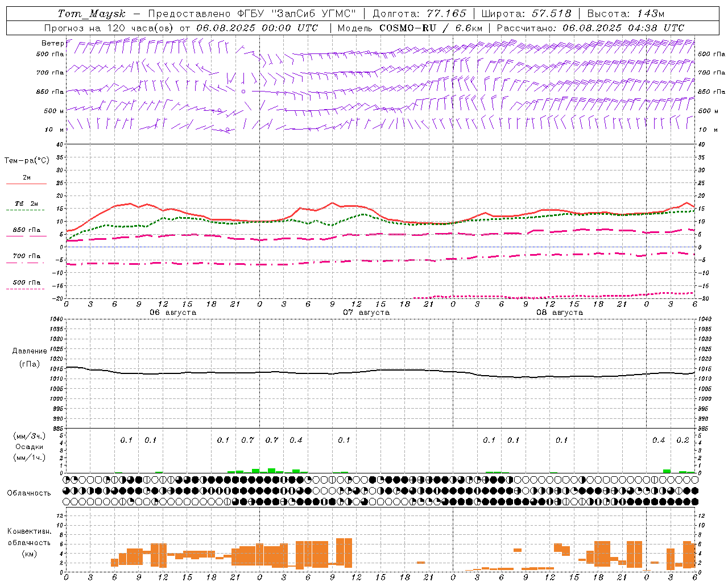Viewport: 728px width, 582px height.
Task: Click the Модель COSMO-RU / 6.6км label
Action: 410,28
